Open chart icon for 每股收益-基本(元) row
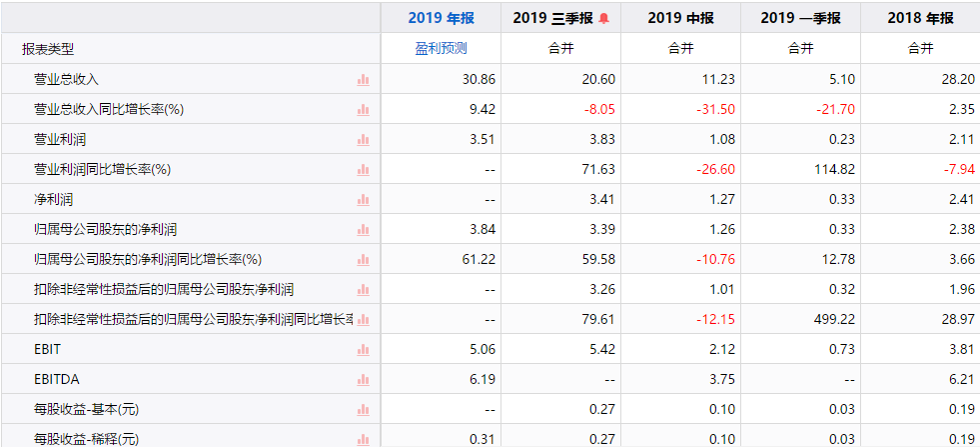This screenshot has width=980, height=447. (x=363, y=410)
